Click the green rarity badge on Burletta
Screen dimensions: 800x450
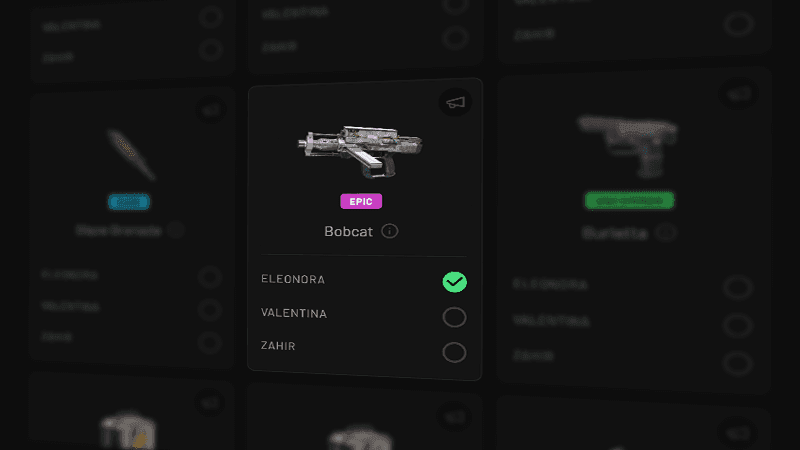point(630,201)
